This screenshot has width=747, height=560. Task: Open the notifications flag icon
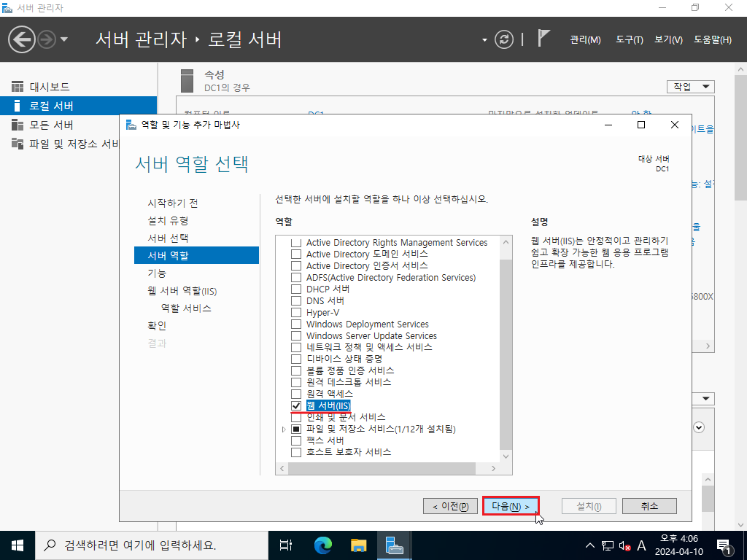(x=543, y=38)
